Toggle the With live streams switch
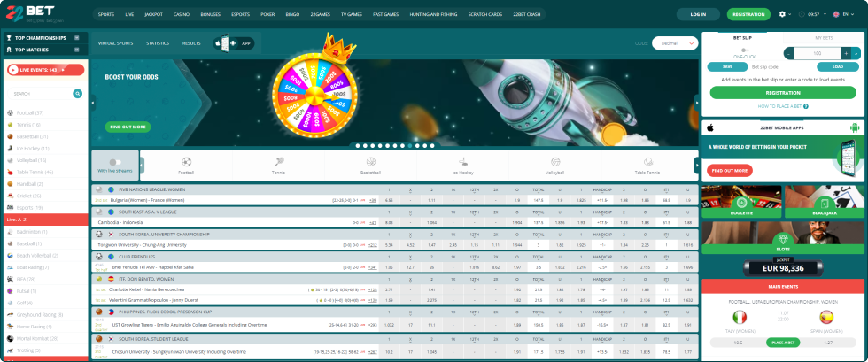The width and height of the screenshot is (868, 362). point(115,162)
